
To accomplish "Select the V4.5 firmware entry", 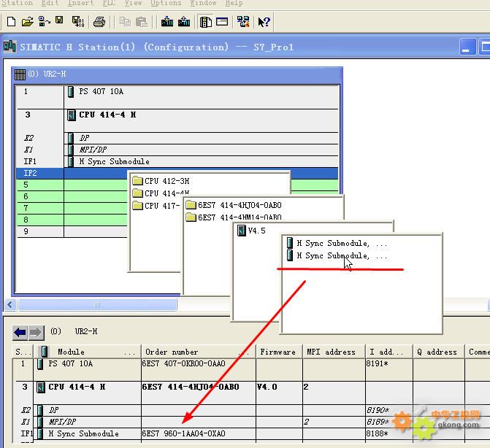I will click(251, 231).
